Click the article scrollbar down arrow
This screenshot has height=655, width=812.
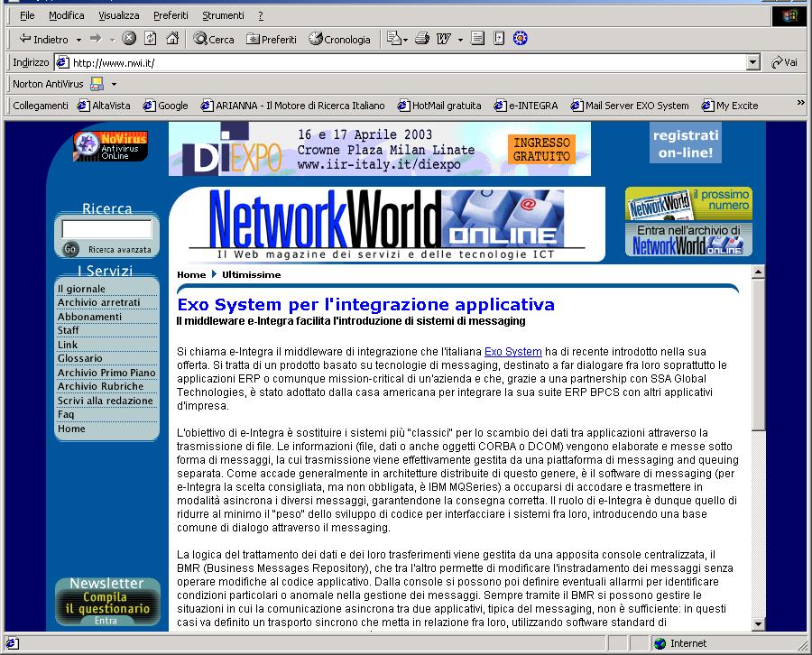pyautogui.click(x=758, y=624)
